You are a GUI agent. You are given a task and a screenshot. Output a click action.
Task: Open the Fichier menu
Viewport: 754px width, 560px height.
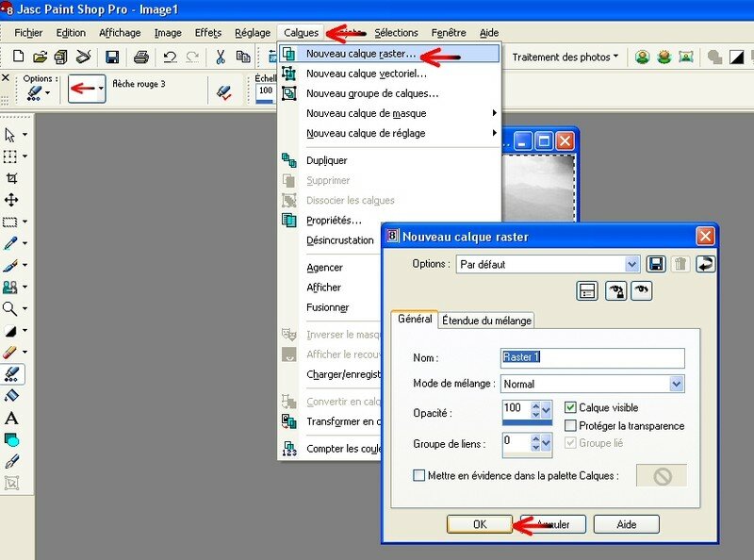pos(28,33)
